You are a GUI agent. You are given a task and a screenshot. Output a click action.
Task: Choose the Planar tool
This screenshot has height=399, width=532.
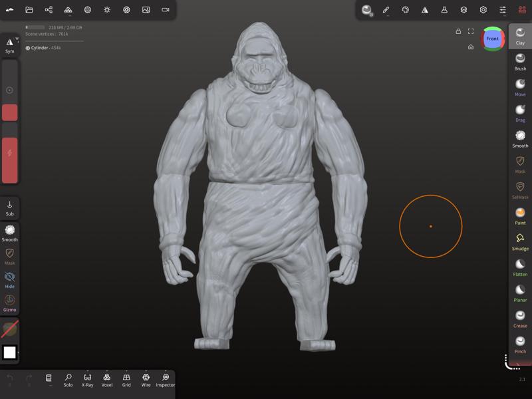(x=520, y=294)
